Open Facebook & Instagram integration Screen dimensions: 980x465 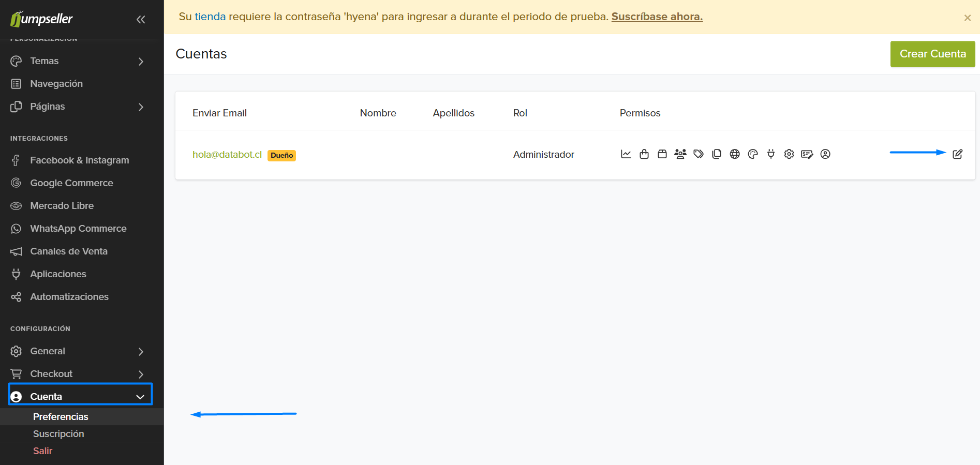[x=79, y=160]
